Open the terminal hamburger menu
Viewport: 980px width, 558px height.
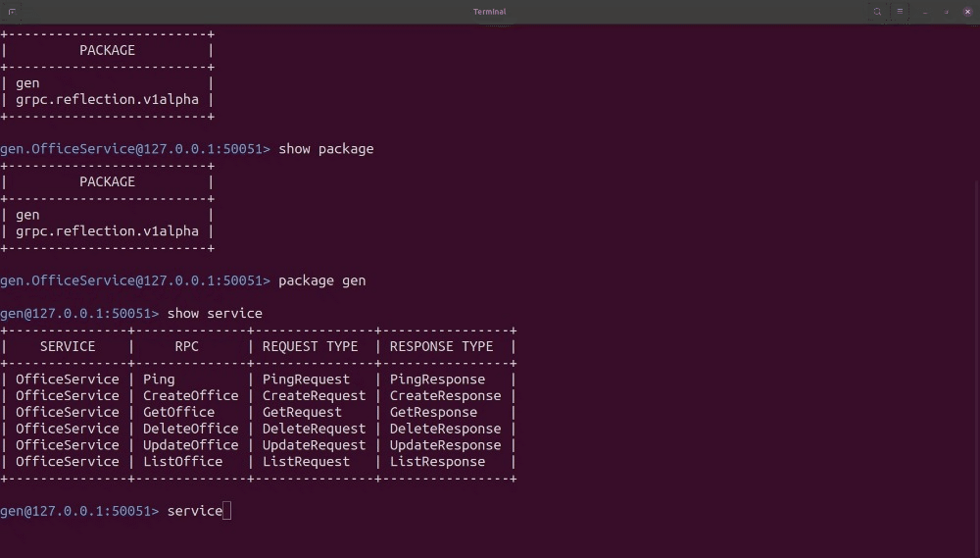(901, 12)
